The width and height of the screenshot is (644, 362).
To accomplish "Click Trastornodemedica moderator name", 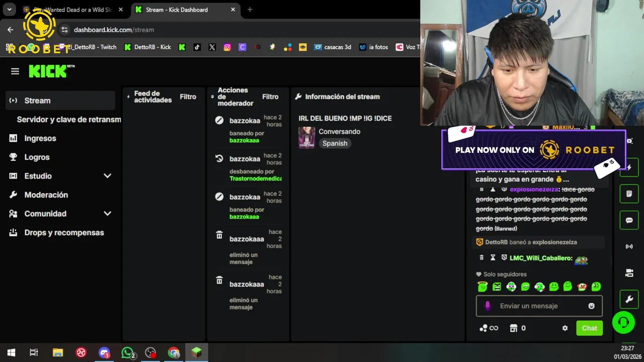I will (x=256, y=178).
